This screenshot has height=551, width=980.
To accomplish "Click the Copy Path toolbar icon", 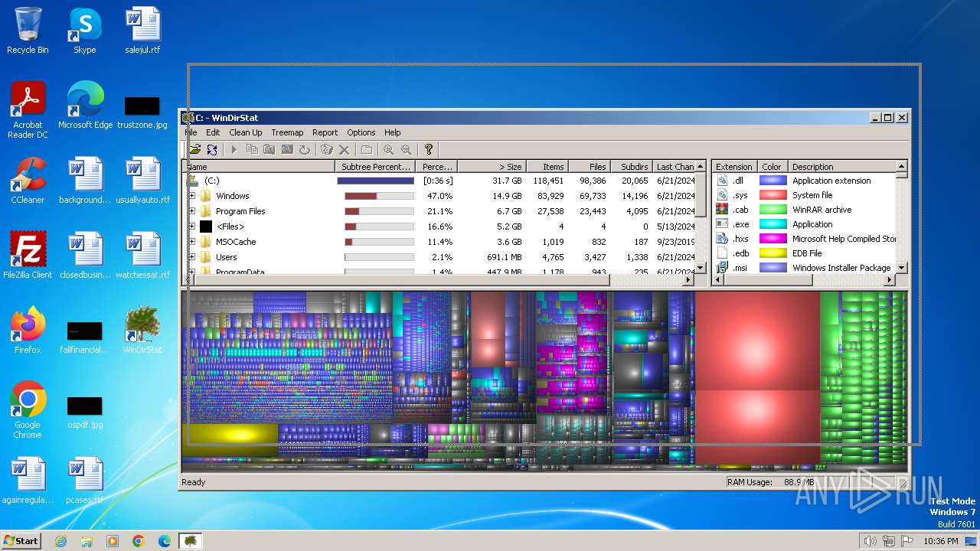I will 252,150.
